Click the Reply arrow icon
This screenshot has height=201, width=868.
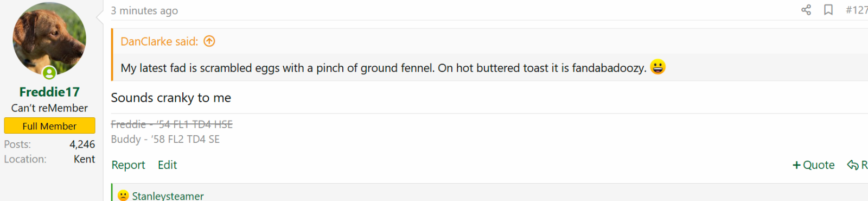click(853, 165)
